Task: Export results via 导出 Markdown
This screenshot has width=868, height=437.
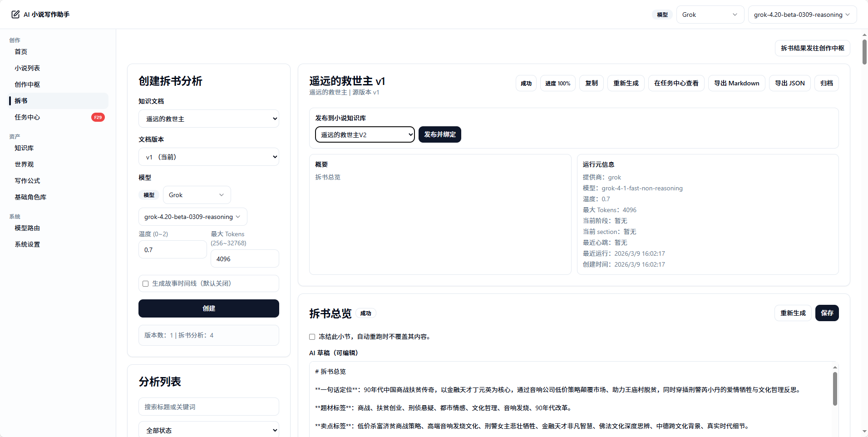Action: 736,83
